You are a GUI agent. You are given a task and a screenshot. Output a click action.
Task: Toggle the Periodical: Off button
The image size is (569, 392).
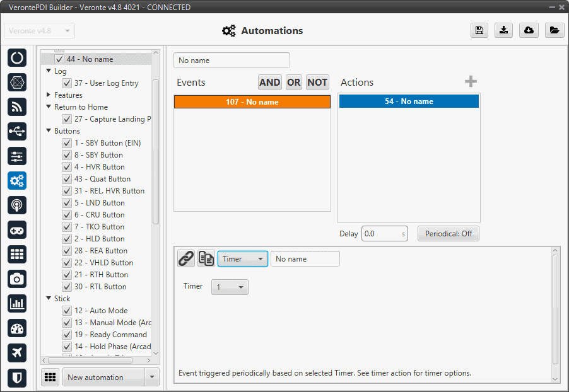tap(448, 234)
